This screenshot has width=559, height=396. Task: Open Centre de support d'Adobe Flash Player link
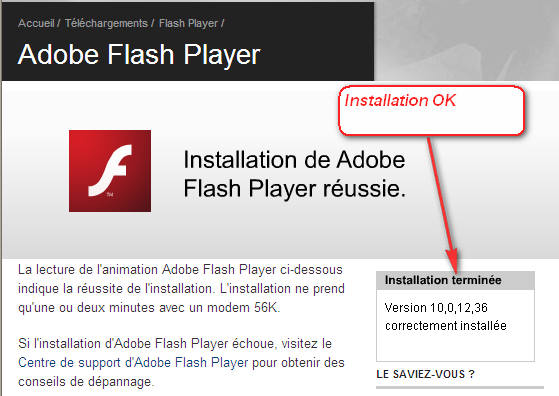(133, 362)
